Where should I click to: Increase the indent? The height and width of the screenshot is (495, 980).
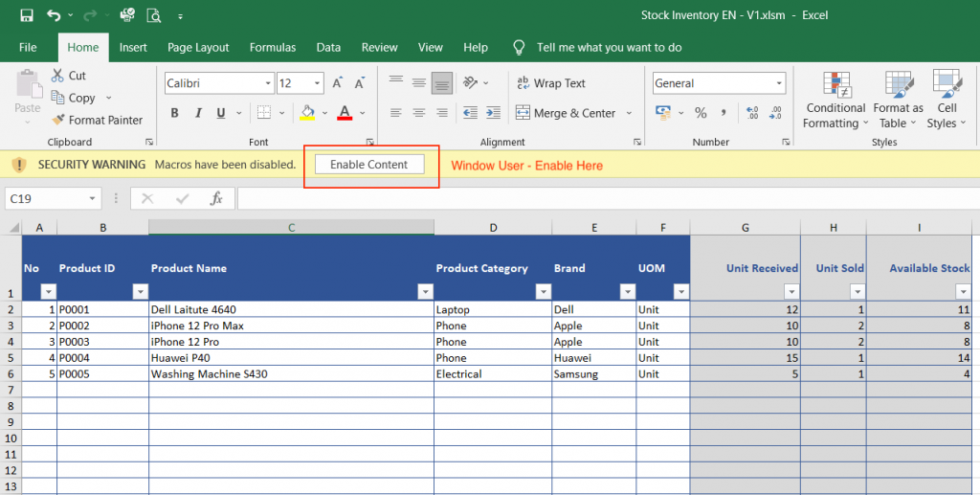[493, 113]
